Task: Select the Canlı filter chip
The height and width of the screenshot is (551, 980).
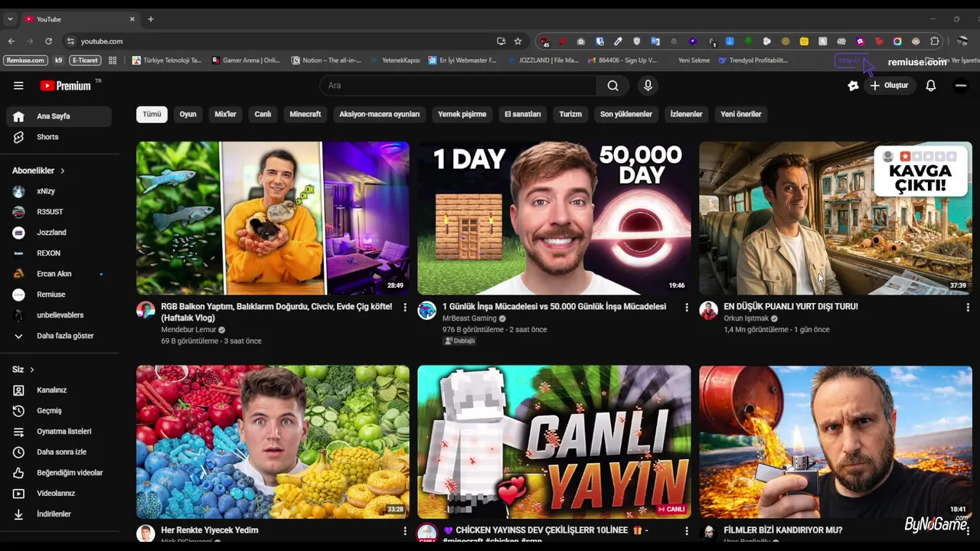Action: coord(263,114)
